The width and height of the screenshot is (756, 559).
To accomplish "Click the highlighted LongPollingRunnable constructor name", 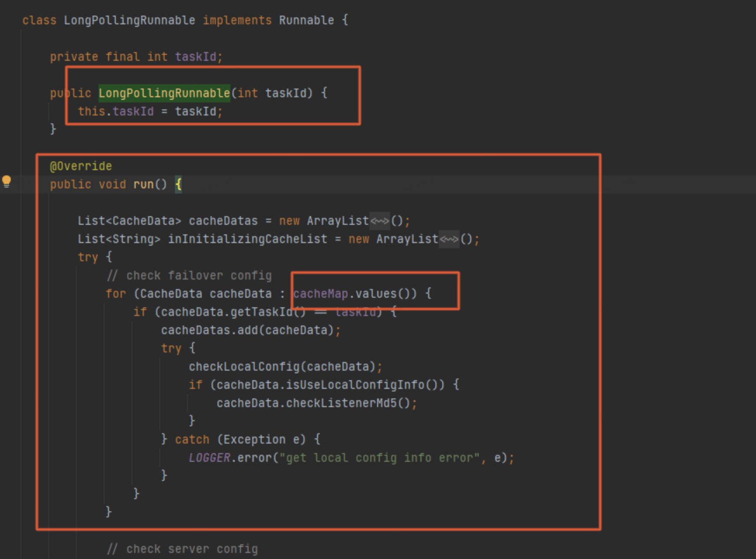I will 164,93.
